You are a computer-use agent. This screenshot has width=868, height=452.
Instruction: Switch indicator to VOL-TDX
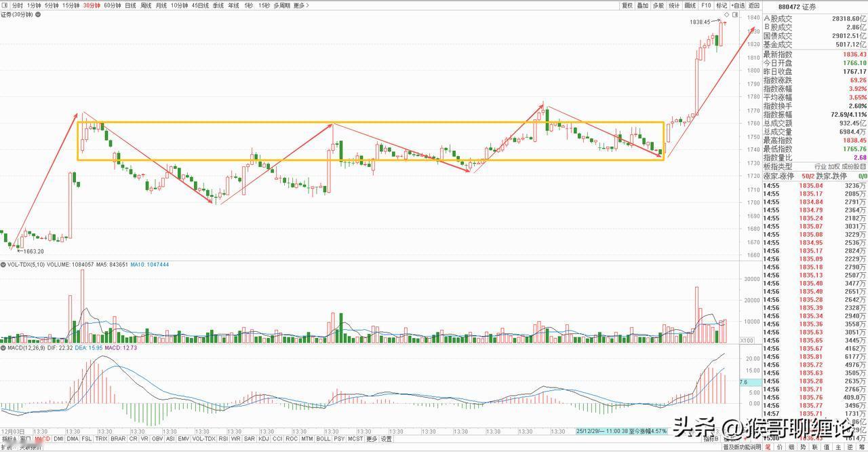203,438
